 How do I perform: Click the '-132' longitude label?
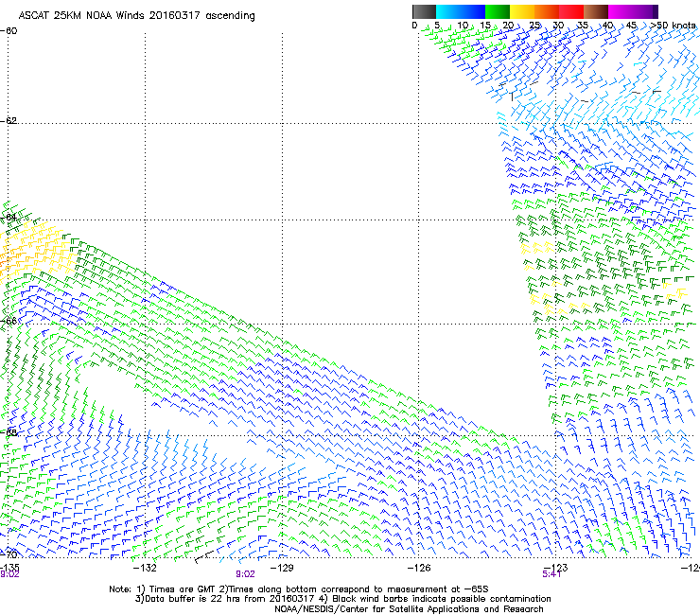tap(145, 568)
